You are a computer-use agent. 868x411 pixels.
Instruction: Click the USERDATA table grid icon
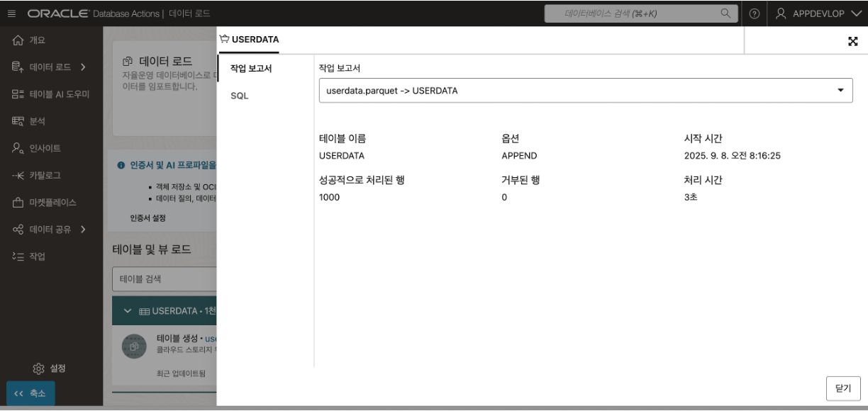click(x=144, y=312)
